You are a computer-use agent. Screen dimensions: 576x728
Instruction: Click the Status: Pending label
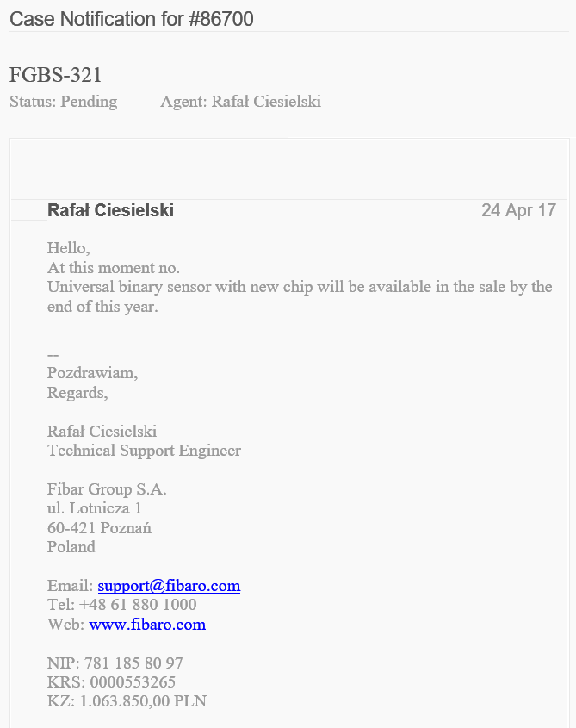click(x=63, y=102)
